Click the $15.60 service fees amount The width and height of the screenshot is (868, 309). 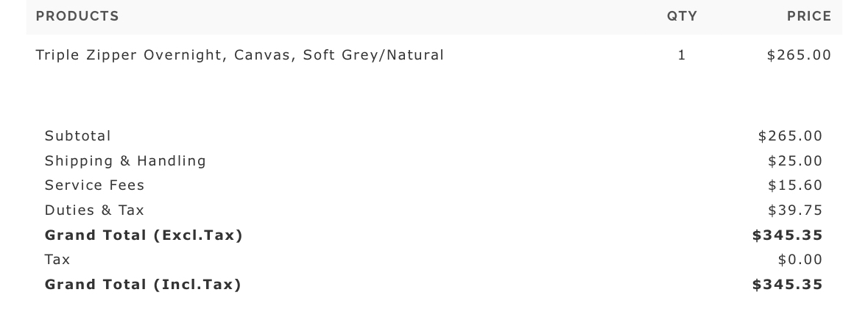tap(795, 185)
